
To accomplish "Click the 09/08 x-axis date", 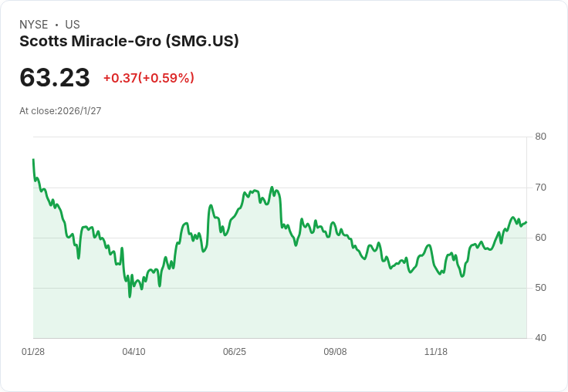I will [x=335, y=352].
